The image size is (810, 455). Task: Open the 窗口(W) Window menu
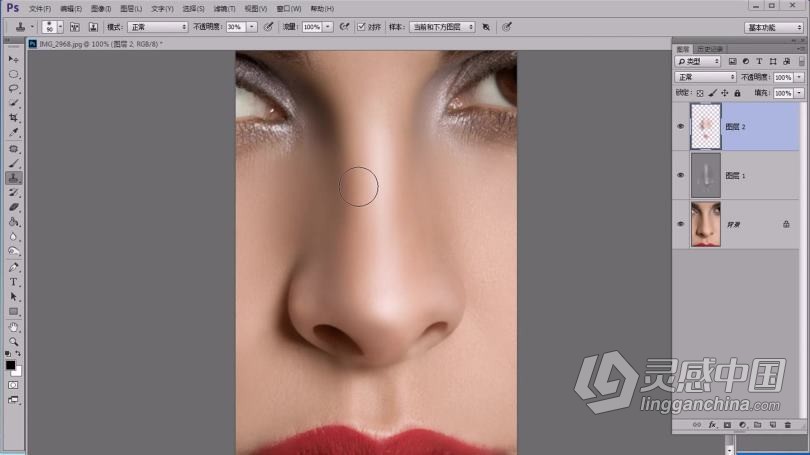pyautogui.click(x=289, y=9)
